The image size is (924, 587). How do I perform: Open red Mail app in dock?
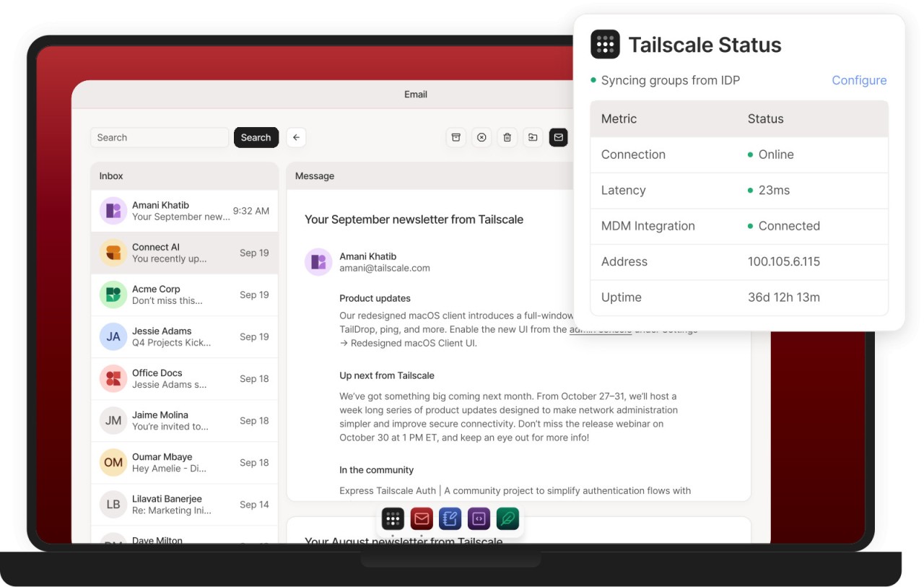click(422, 518)
